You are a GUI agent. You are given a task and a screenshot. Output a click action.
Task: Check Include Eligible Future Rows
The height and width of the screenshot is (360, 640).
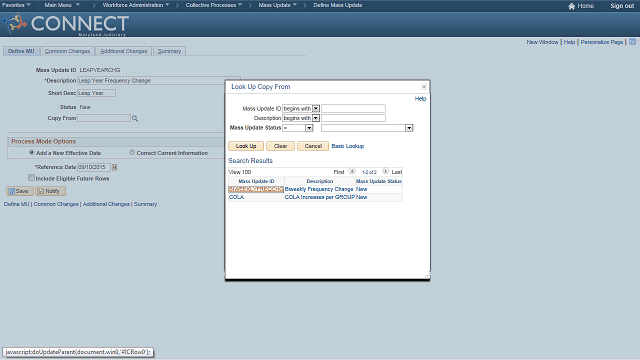click(31, 178)
